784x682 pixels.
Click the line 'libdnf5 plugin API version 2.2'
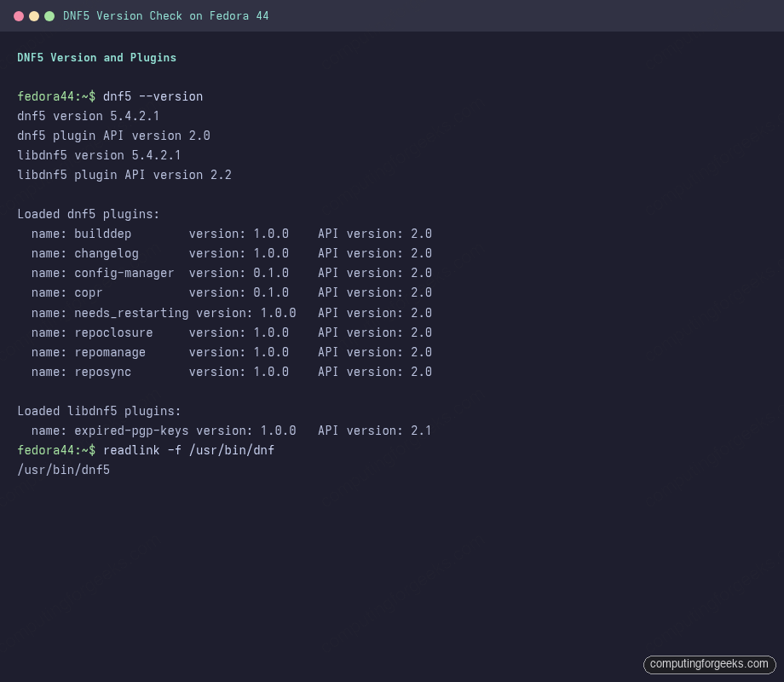pos(124,175)
